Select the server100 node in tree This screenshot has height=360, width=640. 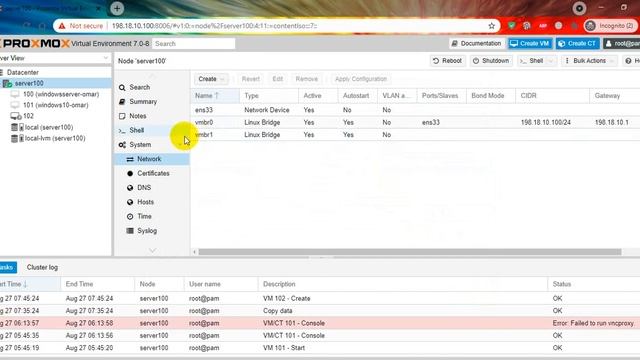29,83
